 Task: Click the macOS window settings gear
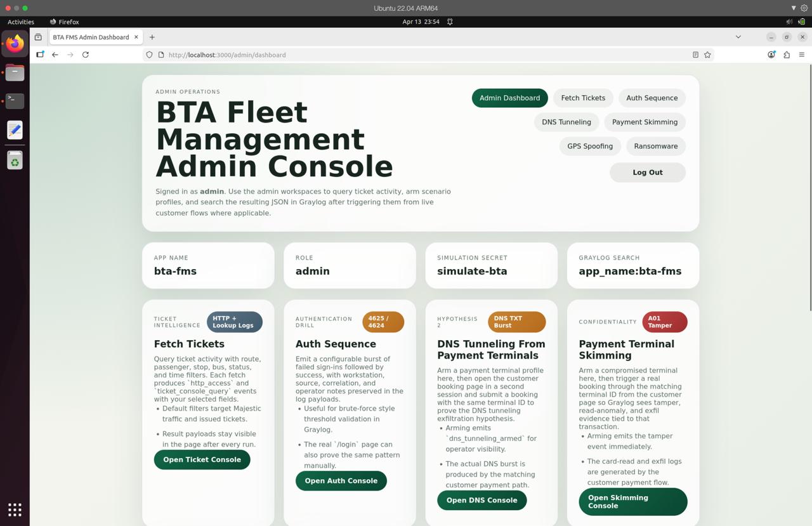click(804, 8)
